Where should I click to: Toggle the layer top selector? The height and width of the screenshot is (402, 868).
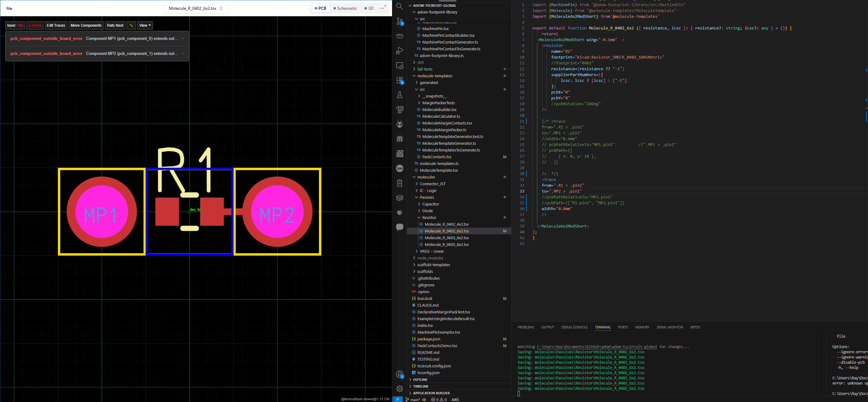tap(15, 25)
